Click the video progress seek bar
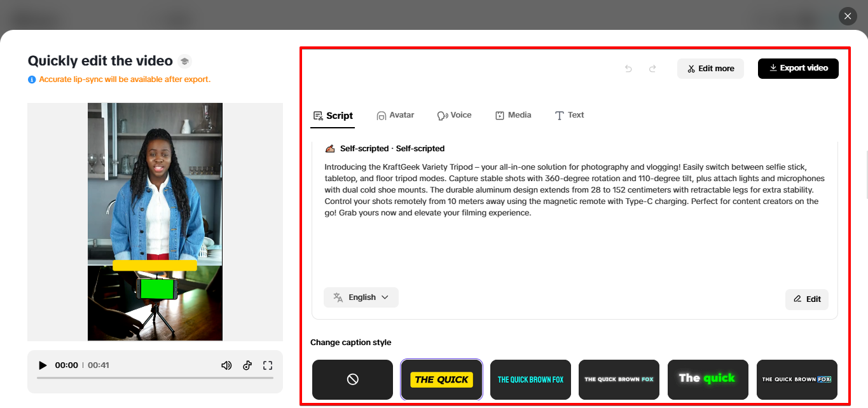This screenshot has width=868, height=408. coord(155,378)
